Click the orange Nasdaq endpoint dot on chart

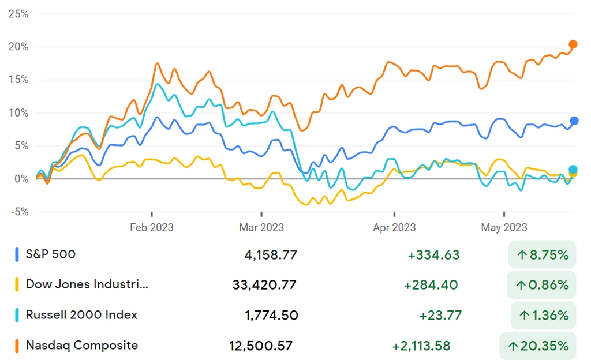click(573, 44)
